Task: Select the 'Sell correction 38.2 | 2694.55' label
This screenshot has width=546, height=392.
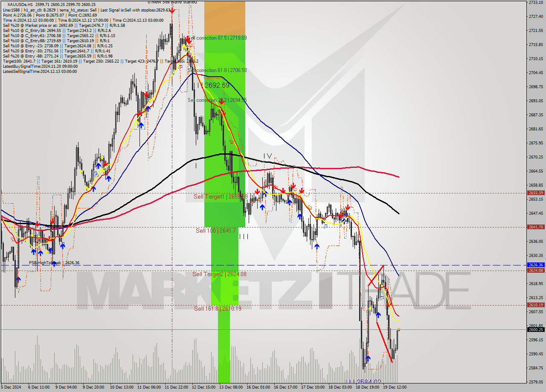Action: click(217, 100)
